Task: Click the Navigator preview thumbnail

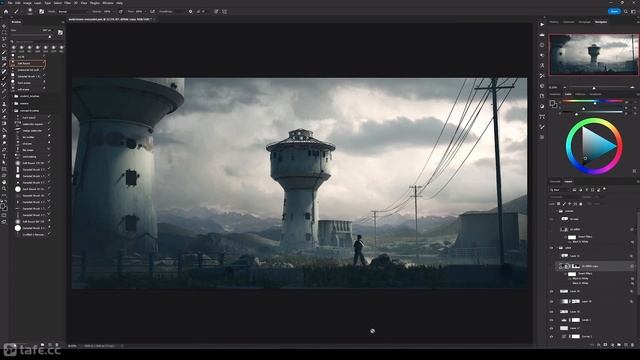Action: [x=593, y=54]
